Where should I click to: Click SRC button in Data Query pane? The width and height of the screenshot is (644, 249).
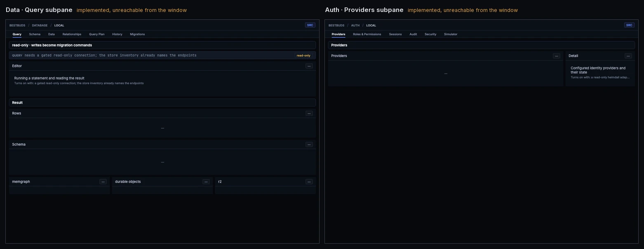point(310,25)
